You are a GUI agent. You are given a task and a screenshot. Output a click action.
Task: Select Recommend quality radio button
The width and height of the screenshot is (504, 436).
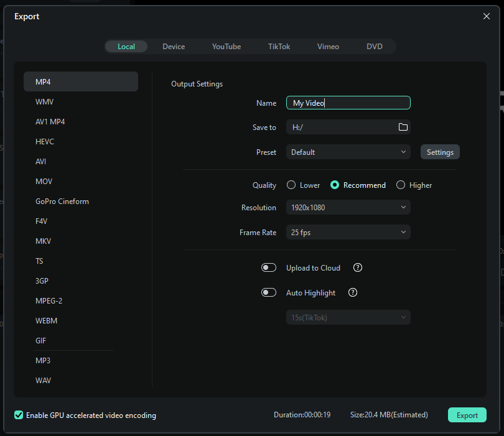335,185
